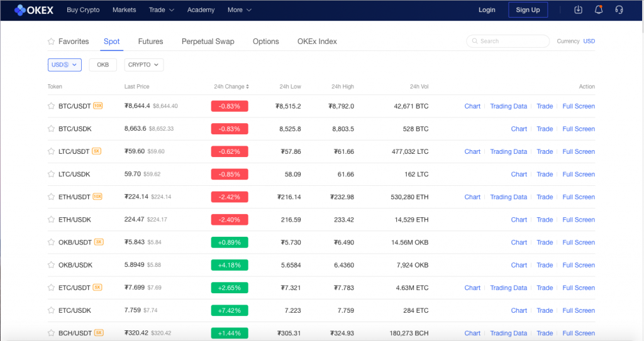Open the CRYPTO filter dropdown
644x341 pixels.
point(144,65)
